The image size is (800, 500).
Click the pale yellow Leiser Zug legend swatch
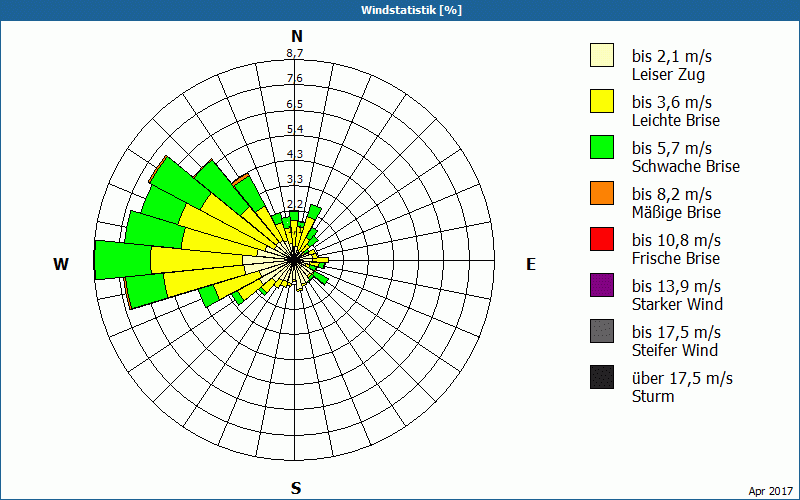(x=602, y=55)
